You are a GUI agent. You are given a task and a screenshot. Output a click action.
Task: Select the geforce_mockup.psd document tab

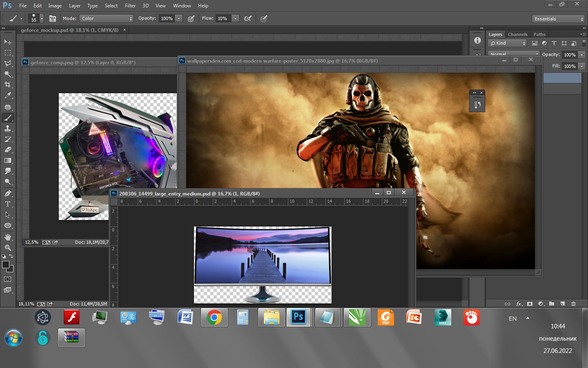click(70, 30)
